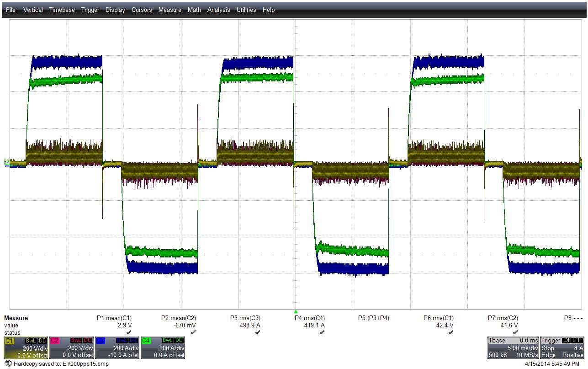Open the Trigger descriptor box
Viewport: 588px width, 369px height.
click(562, 348)
